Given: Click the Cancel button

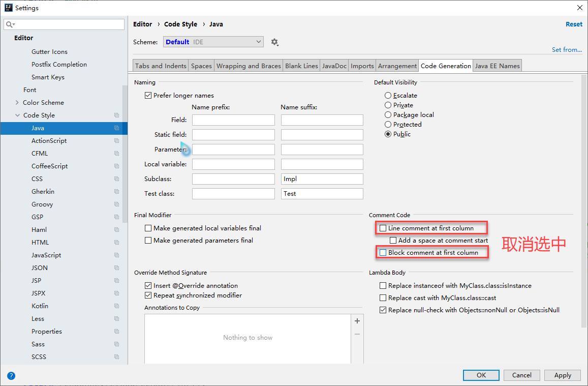Looking at the screenshot, I should pyautogui.click(x=521, y=375).
